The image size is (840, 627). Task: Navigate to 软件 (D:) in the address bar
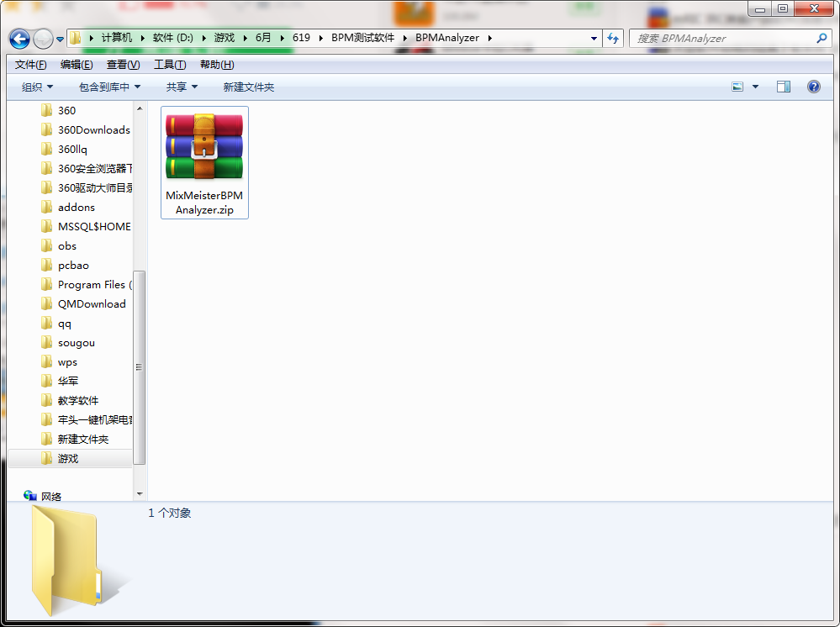[x=173, y=38]
